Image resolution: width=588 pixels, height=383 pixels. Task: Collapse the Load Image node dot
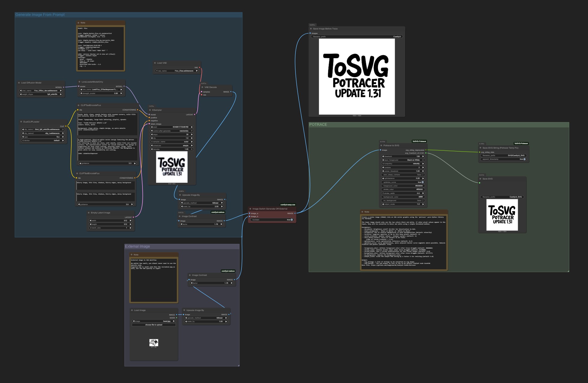[x=132, y=310]
